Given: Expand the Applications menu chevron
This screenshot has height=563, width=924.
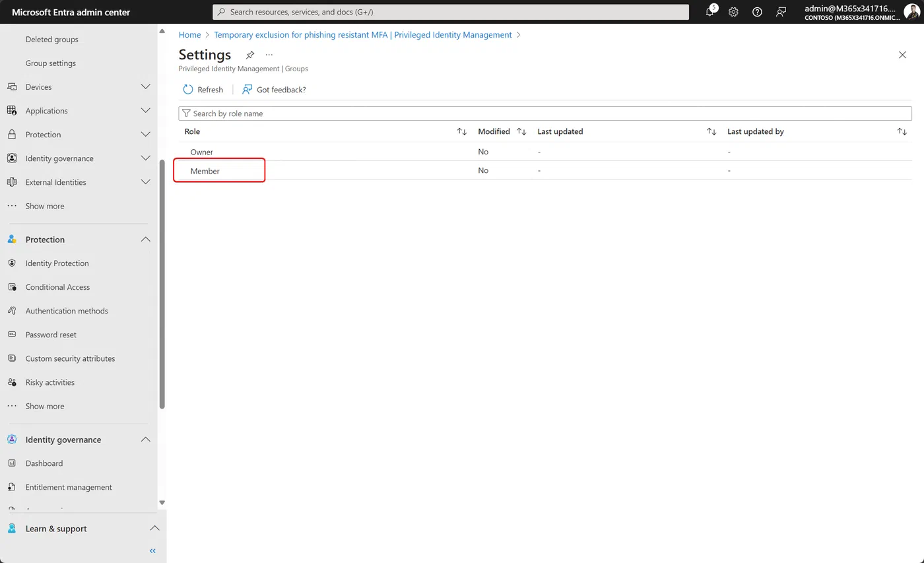Looking at the screenshot, I should tap(146, 111).
